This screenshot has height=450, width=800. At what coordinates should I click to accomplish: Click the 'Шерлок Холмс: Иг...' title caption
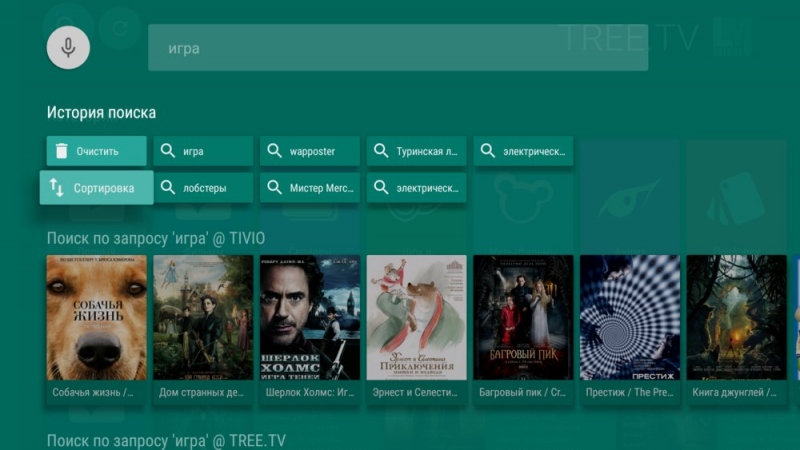310,392
